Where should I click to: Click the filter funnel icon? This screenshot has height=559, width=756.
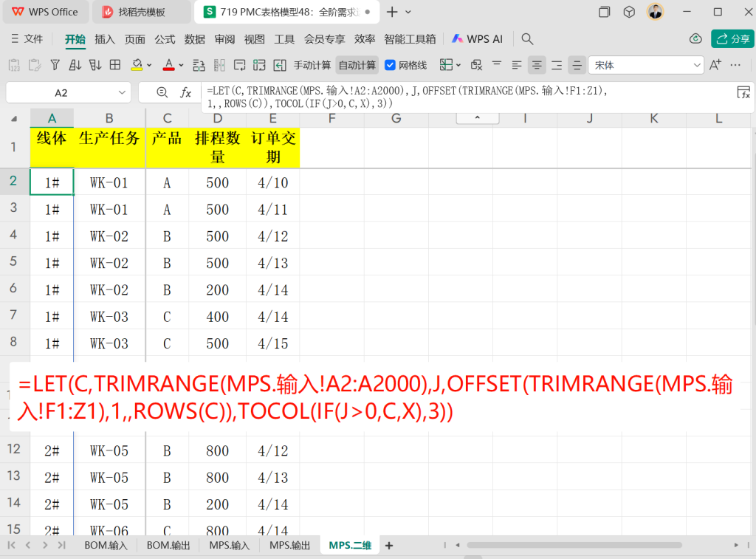click(55, 65)
